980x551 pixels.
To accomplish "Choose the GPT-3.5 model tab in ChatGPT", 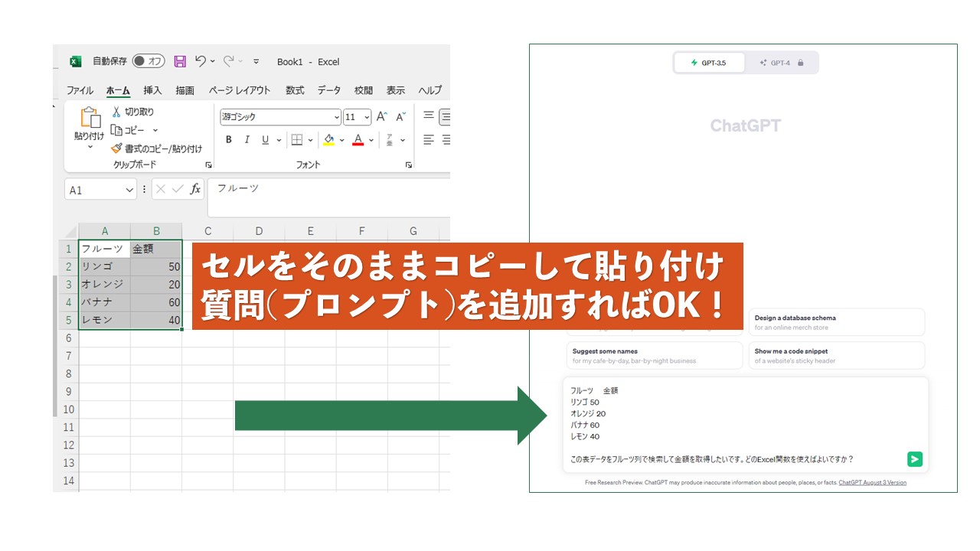I will [709, 63].
